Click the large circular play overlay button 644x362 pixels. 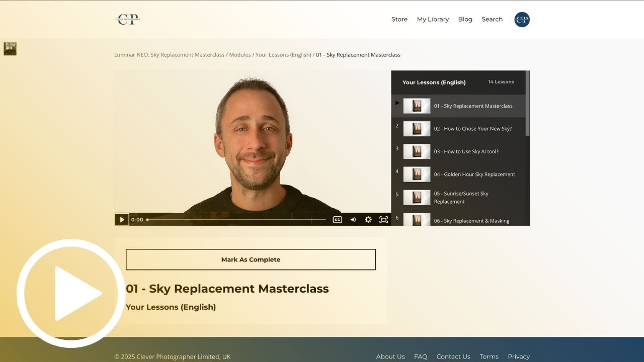71,294
